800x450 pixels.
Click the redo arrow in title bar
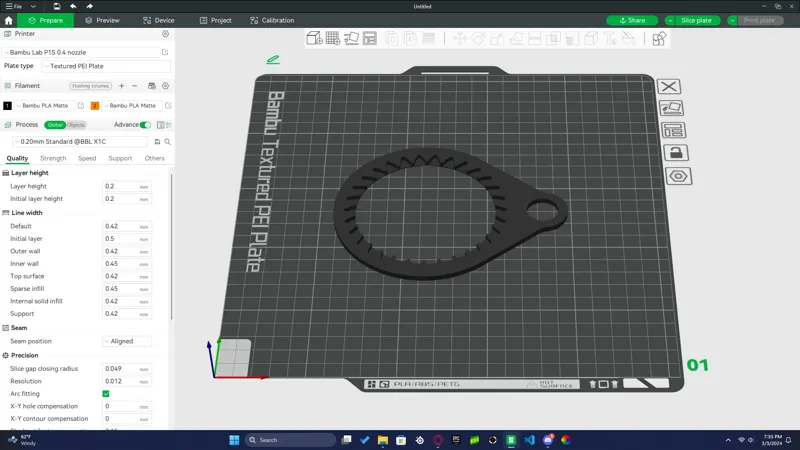pos(89,6)
